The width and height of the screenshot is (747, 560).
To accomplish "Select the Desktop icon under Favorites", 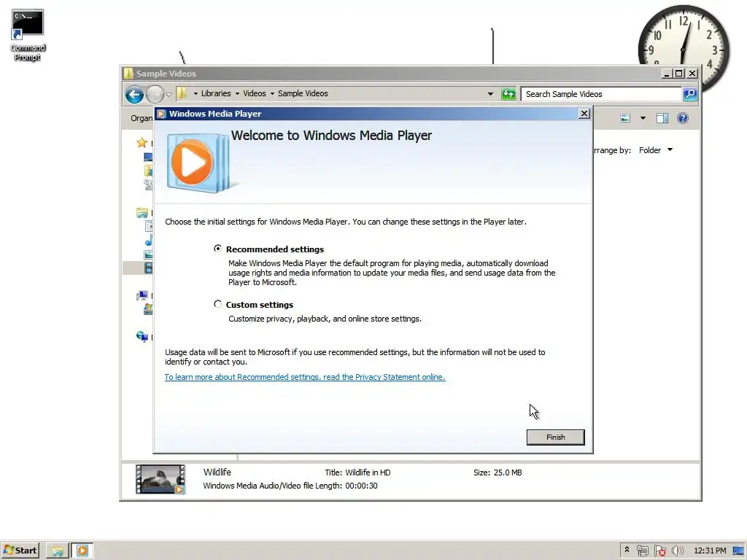I will click(148, 157).
